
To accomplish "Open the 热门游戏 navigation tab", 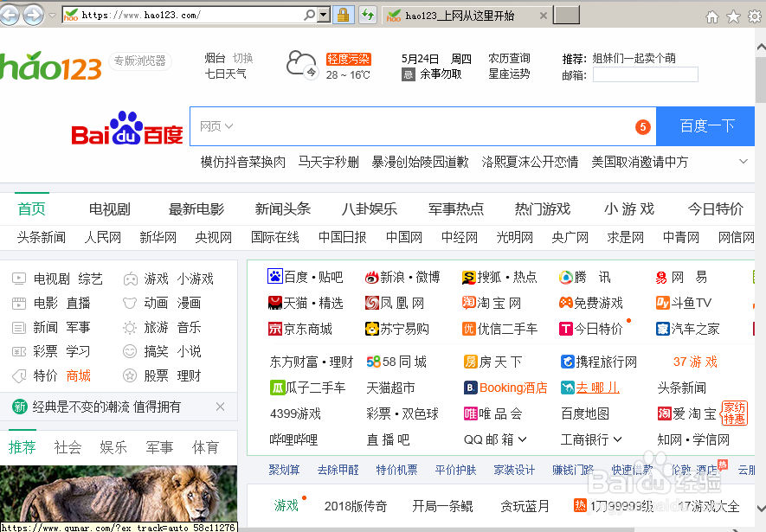I will (542, 208).
